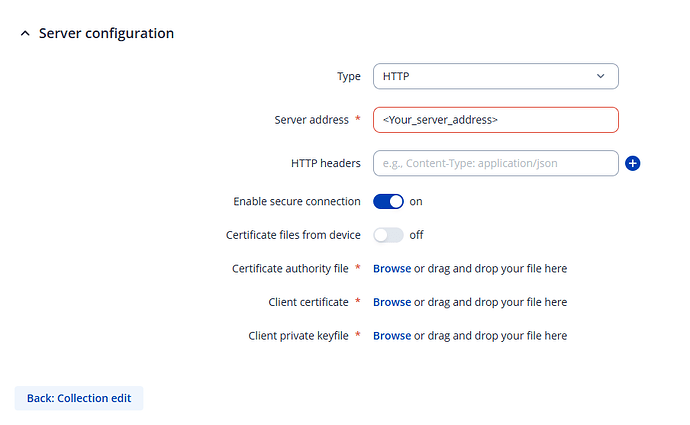Viewport: 690px width, 425px height.
Task: Click Client private keyfile drag-and-drop text
Action: point(490,336)
